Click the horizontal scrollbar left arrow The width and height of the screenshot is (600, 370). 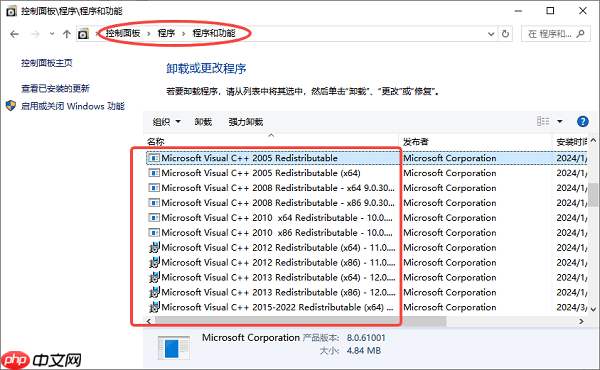(148, 321)
